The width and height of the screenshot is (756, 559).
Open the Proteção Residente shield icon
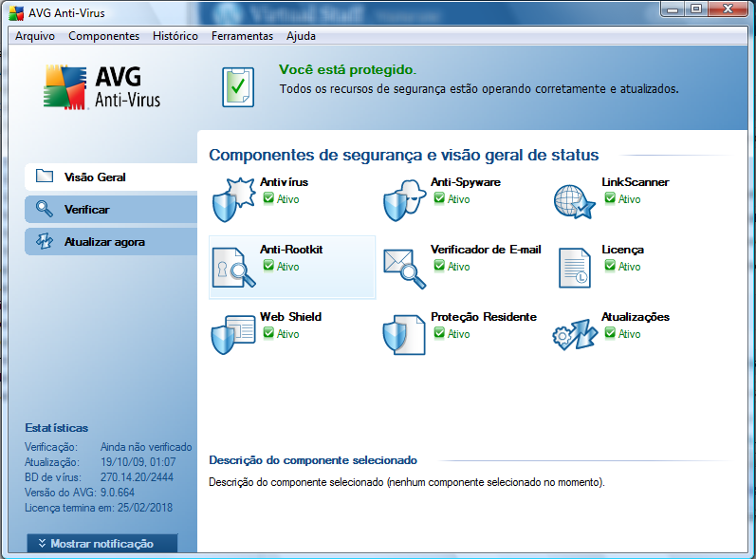pos(404,335)
